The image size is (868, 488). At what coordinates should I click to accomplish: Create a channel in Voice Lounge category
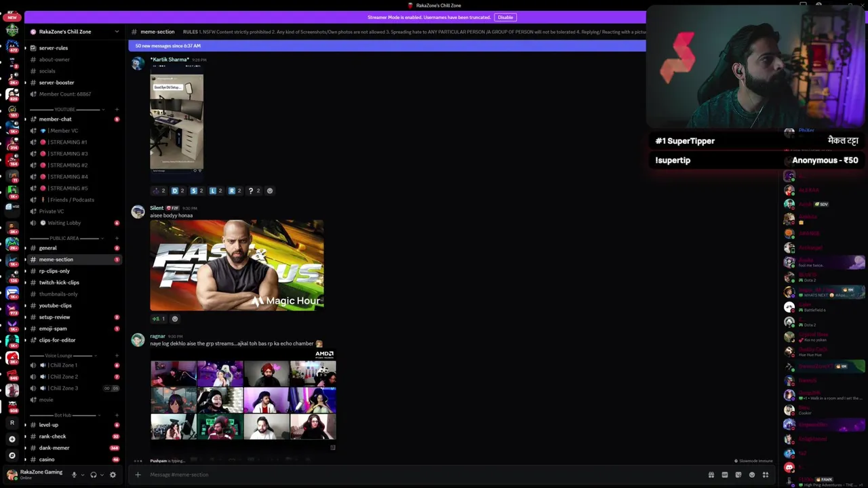tap(117, 356)
